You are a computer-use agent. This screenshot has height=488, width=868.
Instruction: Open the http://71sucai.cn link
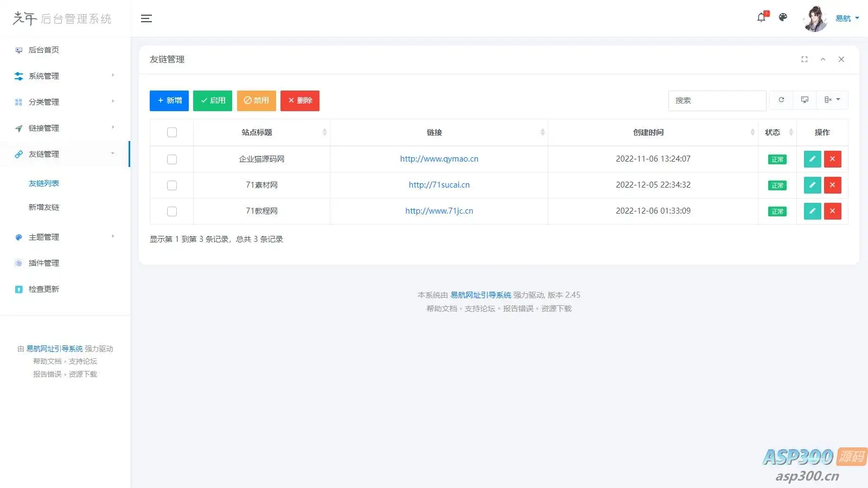point(439,185)
